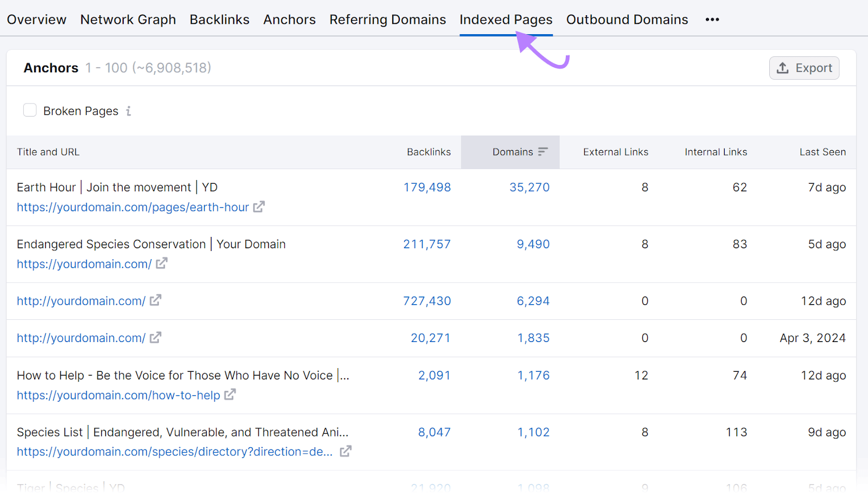Click external link icon on http://yourdomain.com row
This screenshot has width=868, height=496.
156,301
